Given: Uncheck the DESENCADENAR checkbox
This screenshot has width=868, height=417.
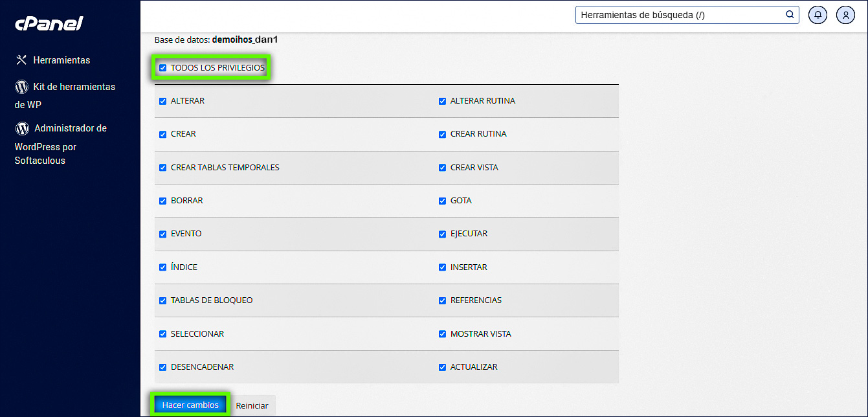Looking at the screenshot, I should (x=163, y=367).
